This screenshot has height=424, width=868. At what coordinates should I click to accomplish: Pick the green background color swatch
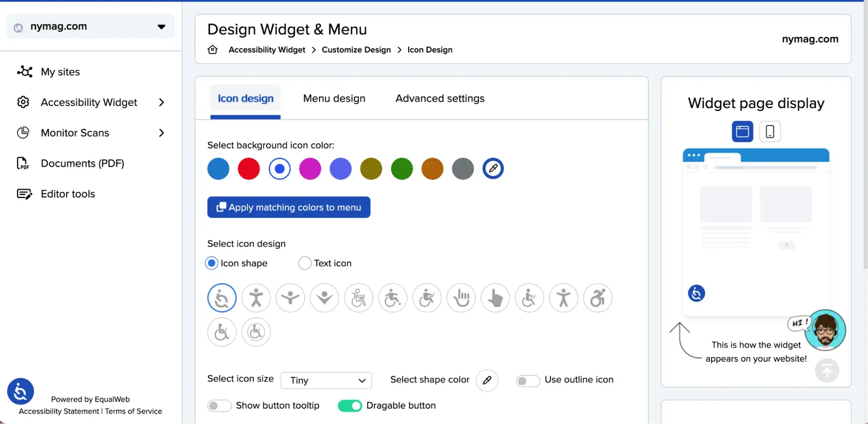click(x=402, y=169)
